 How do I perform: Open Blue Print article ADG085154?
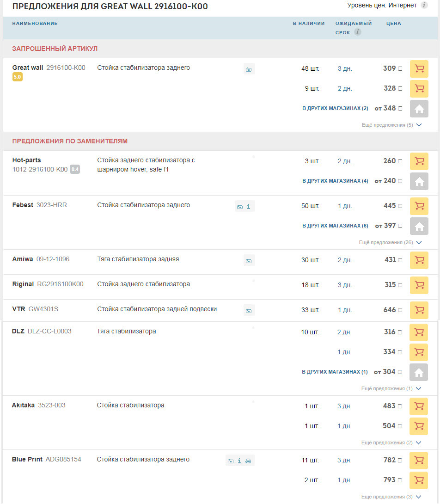coord(63,459)
